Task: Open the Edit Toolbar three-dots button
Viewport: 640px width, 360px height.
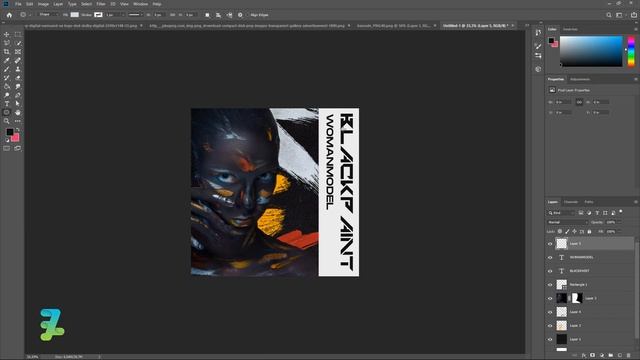Action: [x=18, y=121]
